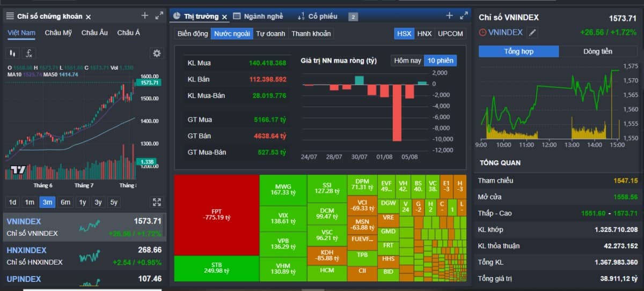Expand the market panel to fullscreen
Screen dimensions: 644x291
(464, 16)
